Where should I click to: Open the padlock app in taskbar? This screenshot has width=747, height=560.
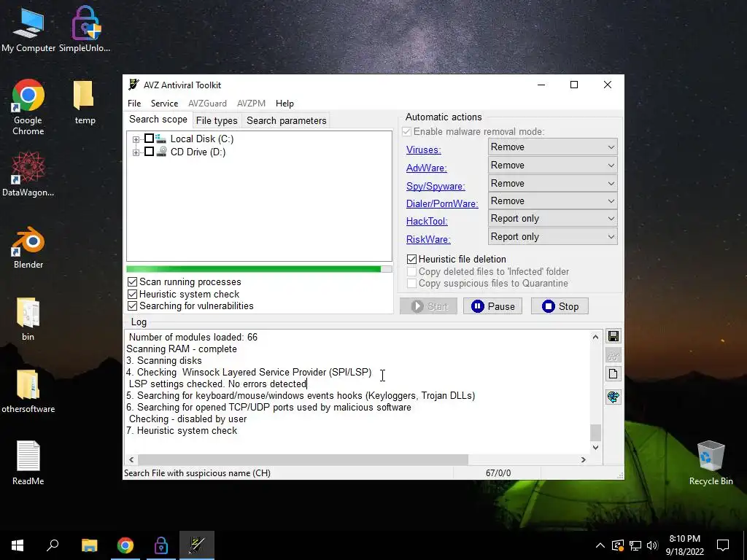pyautogui.click(x=161, y=545)
